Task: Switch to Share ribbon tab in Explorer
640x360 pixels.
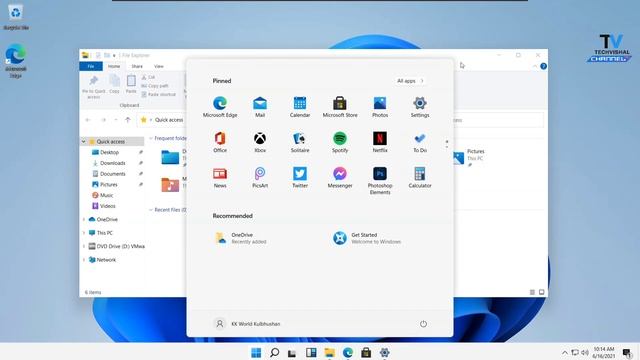Action: [137, 66]
